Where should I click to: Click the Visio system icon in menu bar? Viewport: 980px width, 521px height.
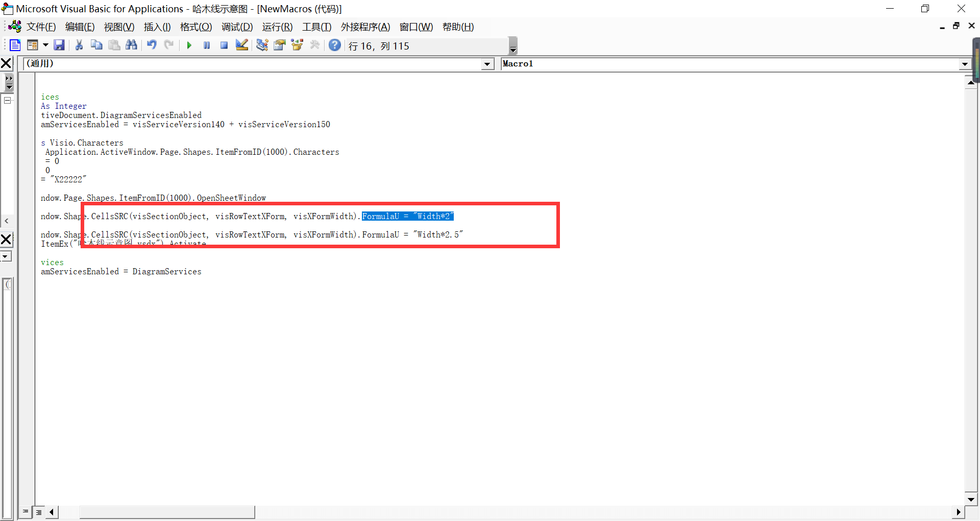tap(15, 27)
